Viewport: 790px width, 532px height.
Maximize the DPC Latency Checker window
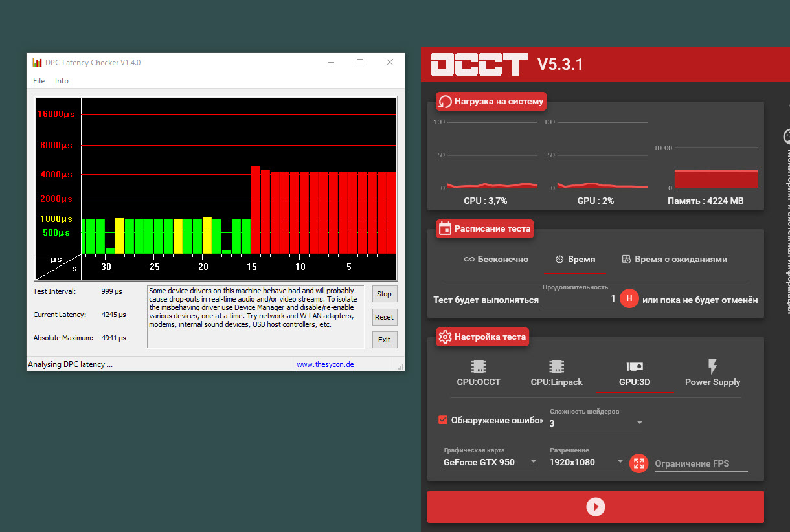point(360,62)
